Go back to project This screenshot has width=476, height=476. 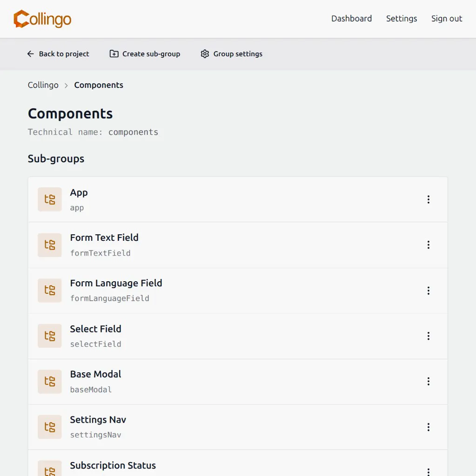click(x=58, y=54)
